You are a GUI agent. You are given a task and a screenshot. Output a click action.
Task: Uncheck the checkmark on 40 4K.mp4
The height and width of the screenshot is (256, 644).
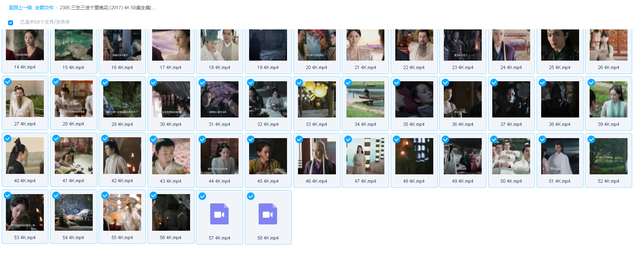point(8,139)
